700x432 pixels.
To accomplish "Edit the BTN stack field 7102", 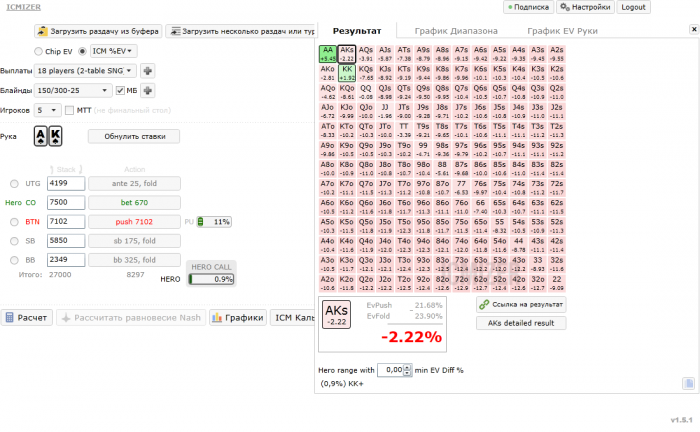I will pyautogui.click(x=66, y=222).
